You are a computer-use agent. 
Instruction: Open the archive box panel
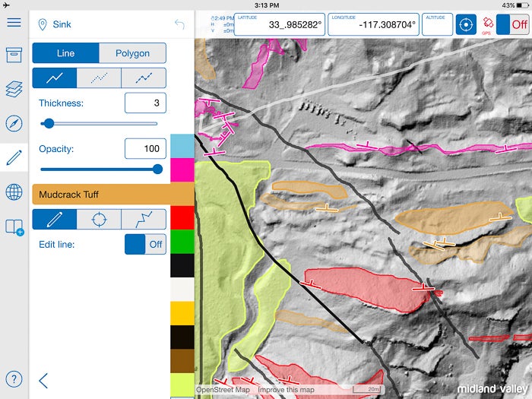pyautogui.click(x=14, y=55)
